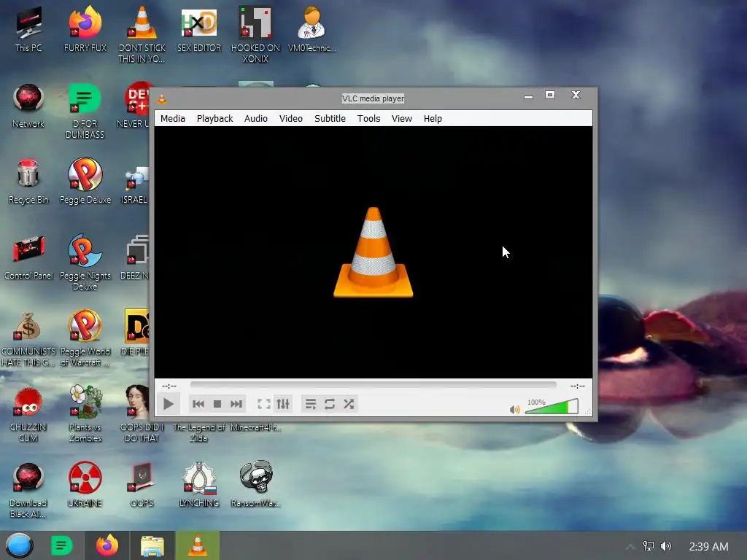This screenshot has height=560, width=747.
Task: Stop playback in VLC
Action: tap(217, 404)
